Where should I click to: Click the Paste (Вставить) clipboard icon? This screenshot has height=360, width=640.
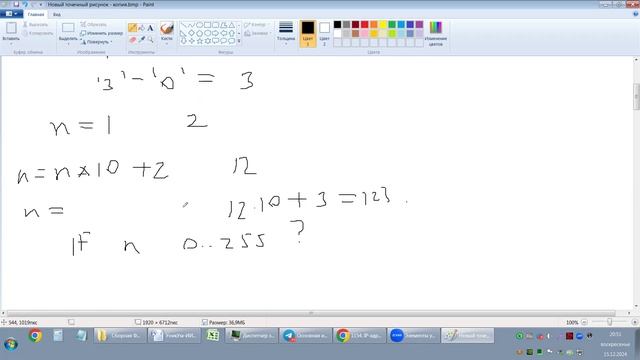[x=11, y=28]
